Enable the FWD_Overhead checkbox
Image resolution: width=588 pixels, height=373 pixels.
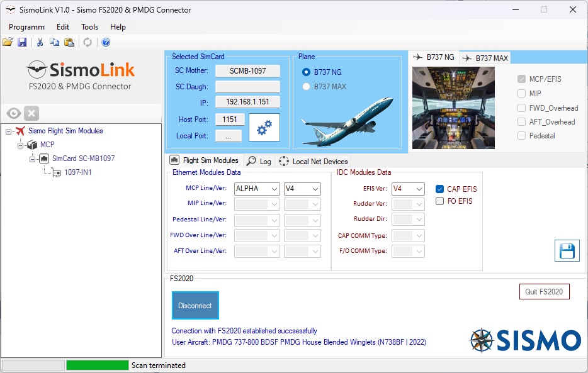(x=521, y=108)
